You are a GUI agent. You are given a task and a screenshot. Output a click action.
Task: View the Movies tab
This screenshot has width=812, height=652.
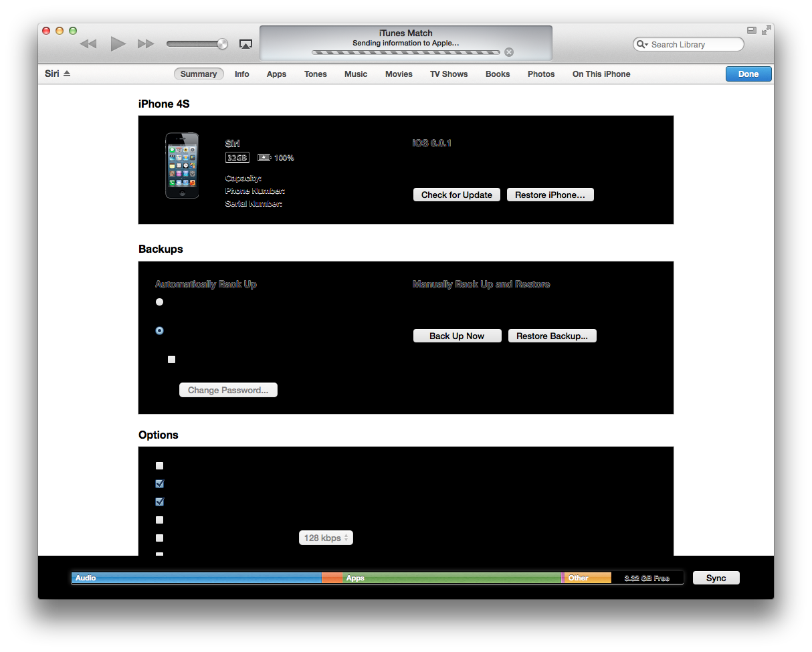pos(399,74)
